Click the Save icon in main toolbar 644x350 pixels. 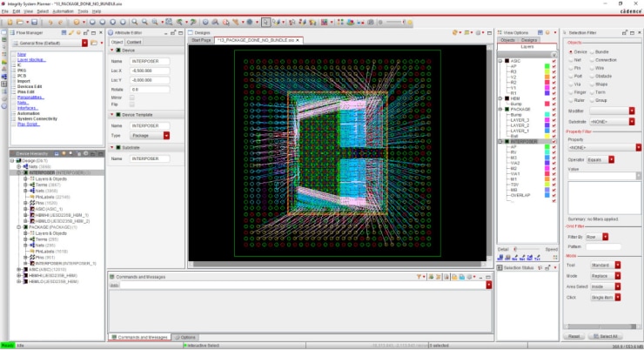coord(32,21)
